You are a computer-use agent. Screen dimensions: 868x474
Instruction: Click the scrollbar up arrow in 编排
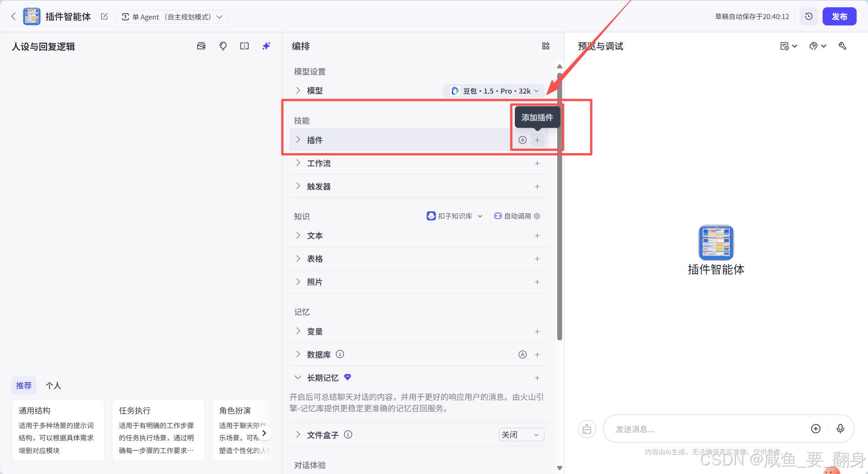(559, 66)
